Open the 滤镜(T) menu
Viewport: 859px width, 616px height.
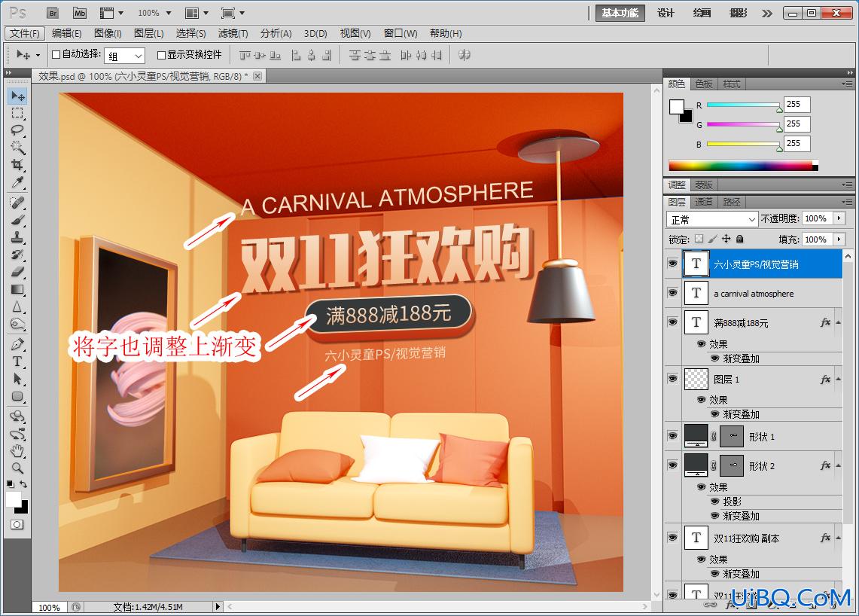point(233,33)
